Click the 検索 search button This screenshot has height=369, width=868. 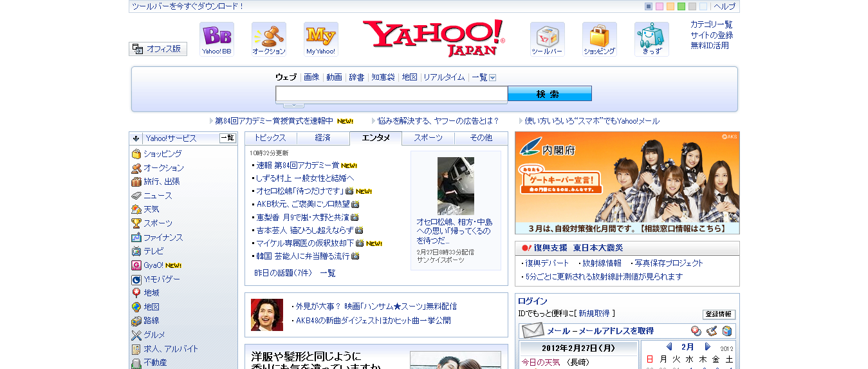[x=549, y=94]
